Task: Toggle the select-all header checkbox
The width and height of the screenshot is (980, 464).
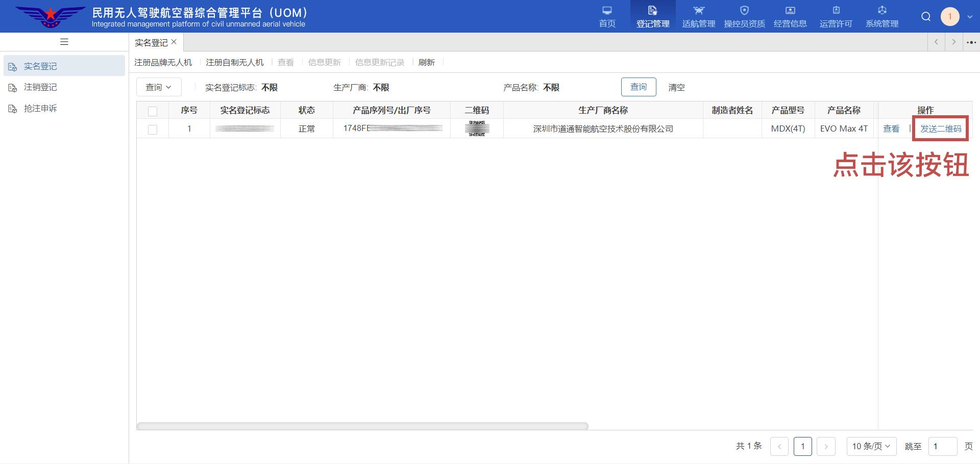Action: [153, 111]
